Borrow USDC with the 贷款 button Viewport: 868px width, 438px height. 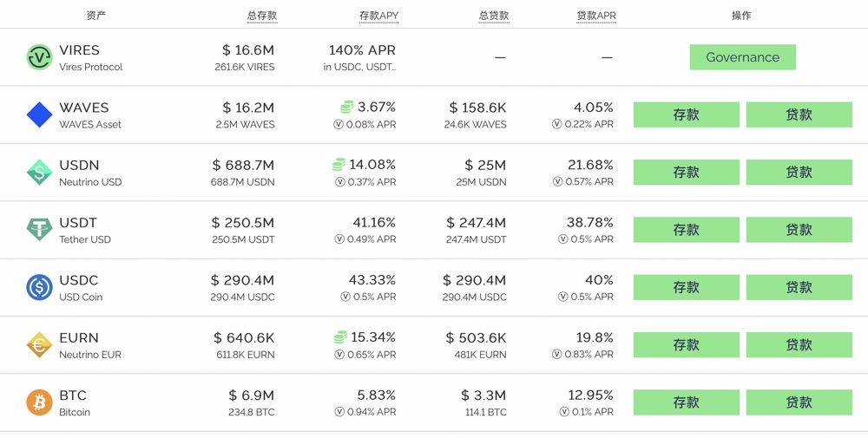coord(799,287)
